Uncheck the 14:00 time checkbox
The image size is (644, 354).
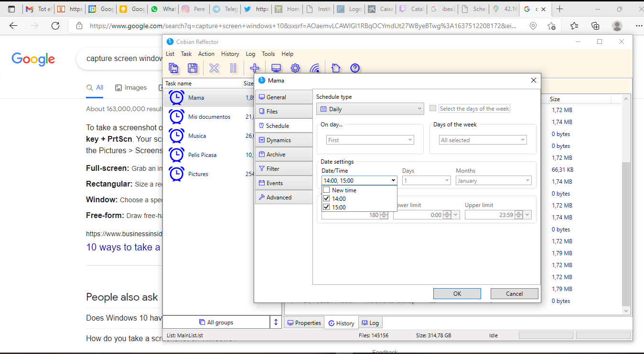tap(326, 198)
